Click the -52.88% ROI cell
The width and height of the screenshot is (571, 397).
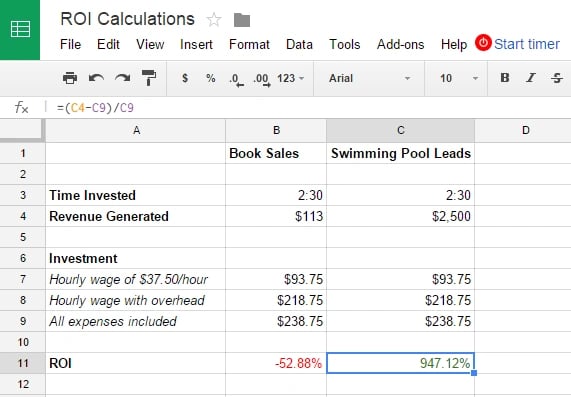276,363
